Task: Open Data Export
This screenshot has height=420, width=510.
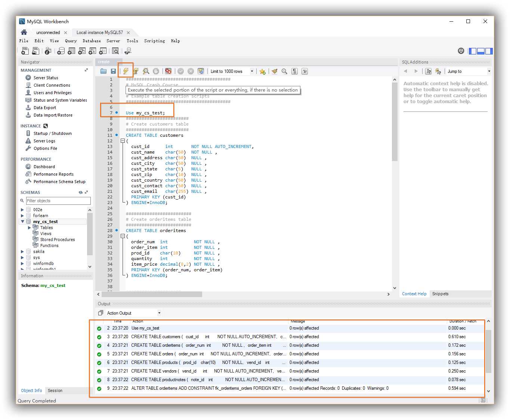Action: 44,108
